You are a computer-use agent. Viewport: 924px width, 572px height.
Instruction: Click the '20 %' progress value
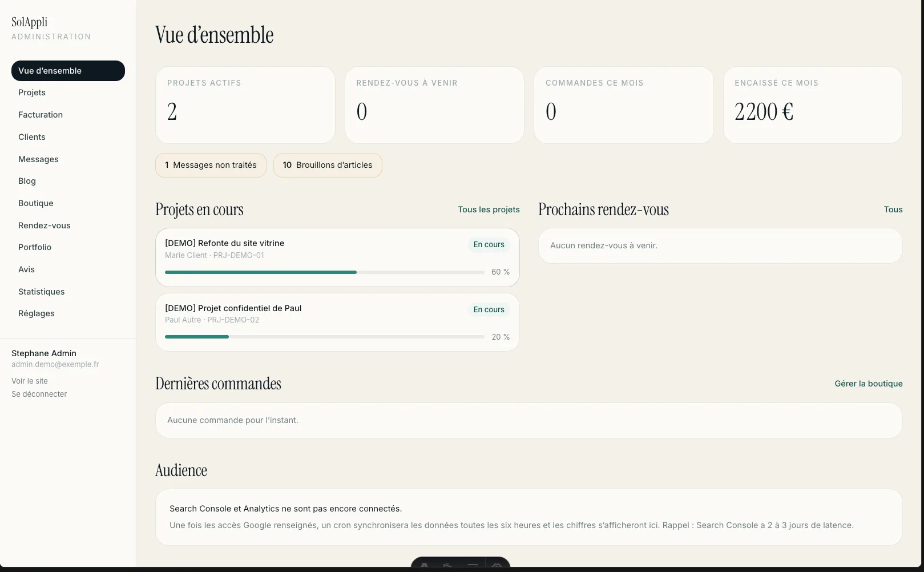coord(501,337)
